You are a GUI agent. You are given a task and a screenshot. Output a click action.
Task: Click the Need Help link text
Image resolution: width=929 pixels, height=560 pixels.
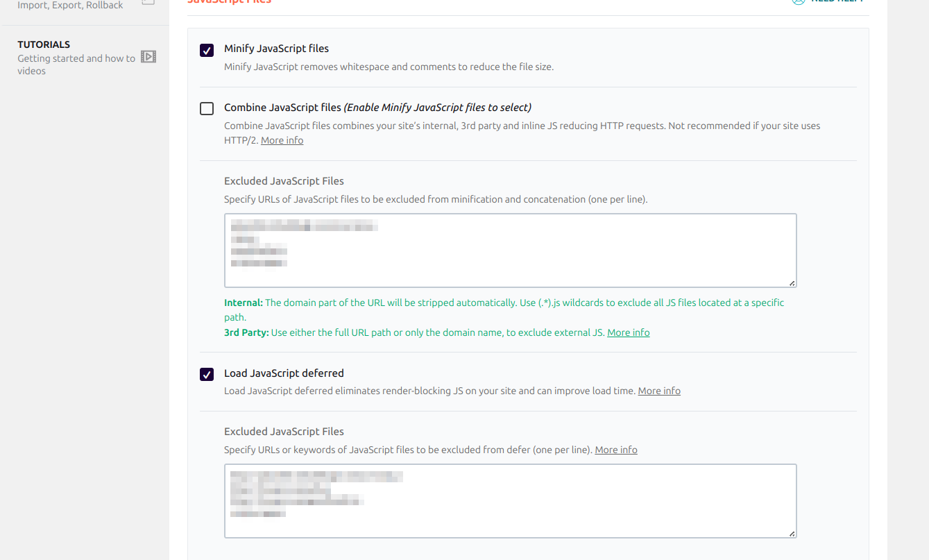837,1
